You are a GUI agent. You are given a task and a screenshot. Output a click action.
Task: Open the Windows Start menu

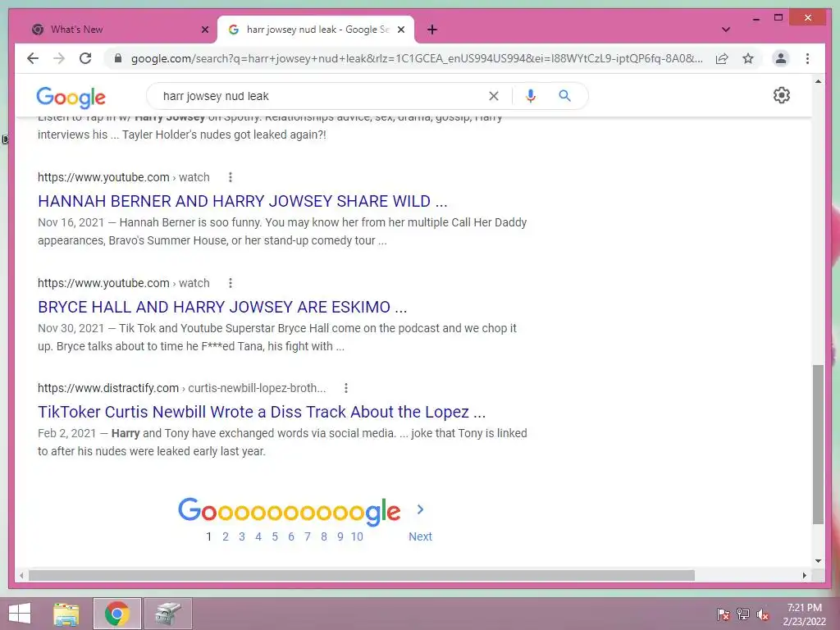coord(20,614)
